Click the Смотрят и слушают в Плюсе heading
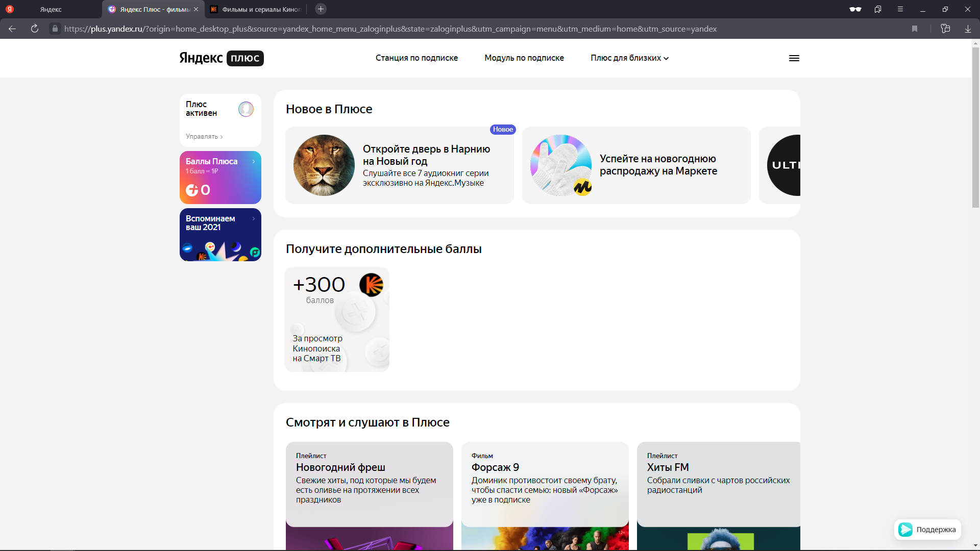 click(x=367, y=422)
